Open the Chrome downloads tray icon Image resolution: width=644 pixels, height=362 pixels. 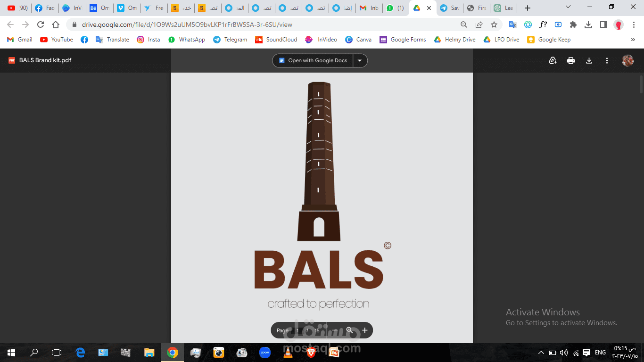[588, 25]
